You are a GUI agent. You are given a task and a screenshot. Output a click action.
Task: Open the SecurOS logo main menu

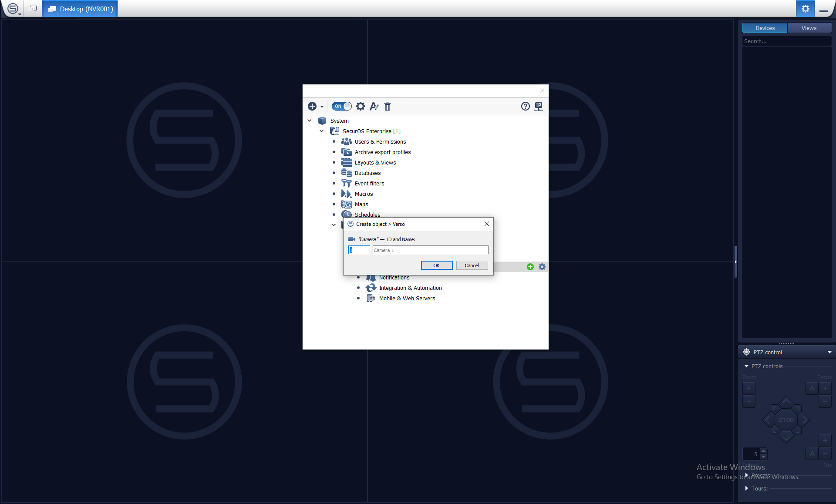click(x=13, y=9)
